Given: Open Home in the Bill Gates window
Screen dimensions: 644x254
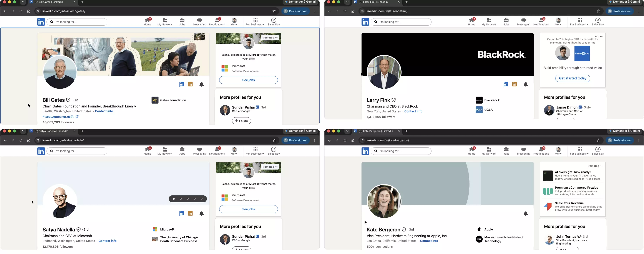Looking at the screenshot, I should point(147,22).
